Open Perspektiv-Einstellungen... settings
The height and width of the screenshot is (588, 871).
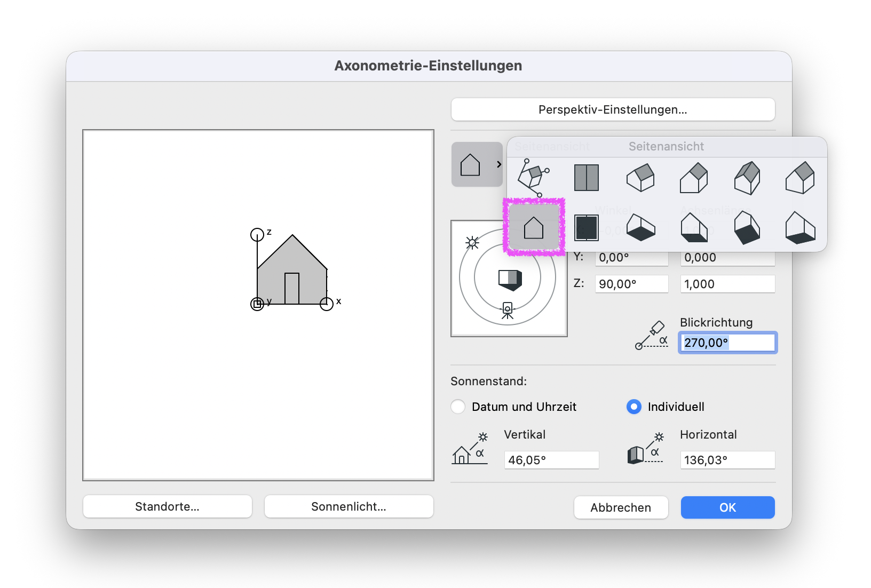613,109
